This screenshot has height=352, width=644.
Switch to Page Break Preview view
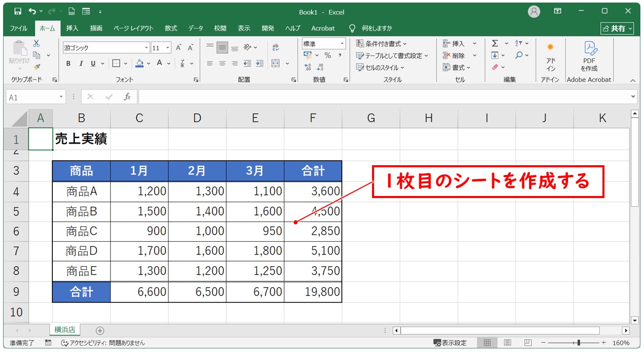[528, 343]
